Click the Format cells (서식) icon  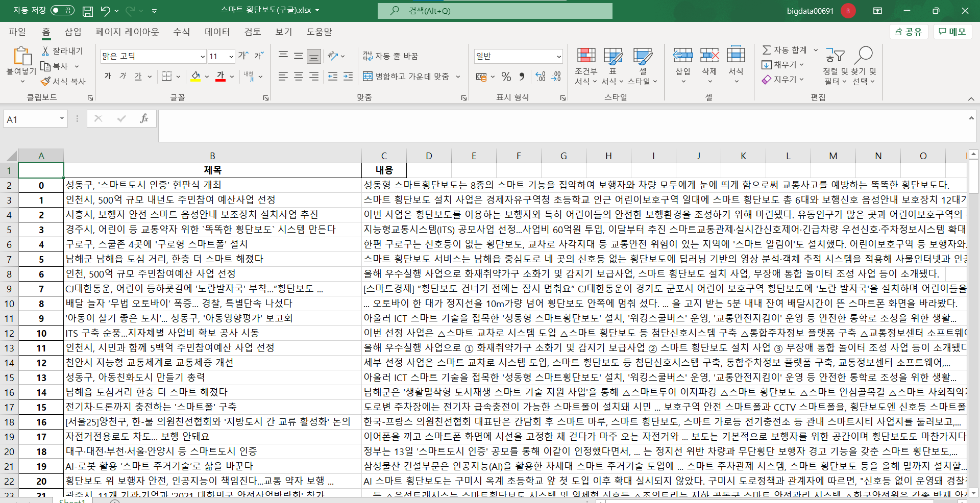pyautogui.click(x=736, y=55)
